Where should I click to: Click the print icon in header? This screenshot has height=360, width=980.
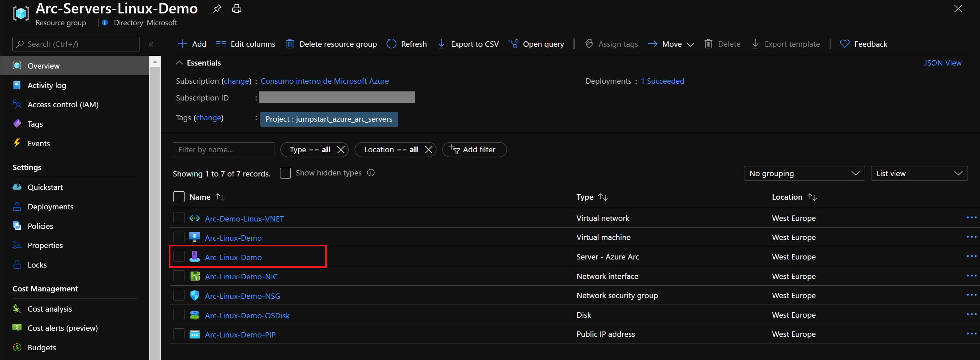coord(236,8)
